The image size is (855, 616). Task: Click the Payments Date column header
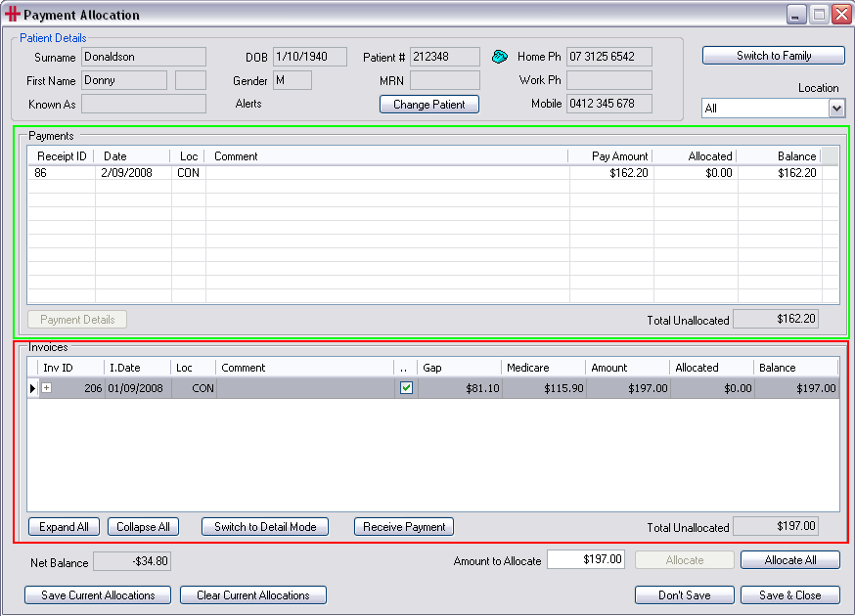(x=132, y=156)
